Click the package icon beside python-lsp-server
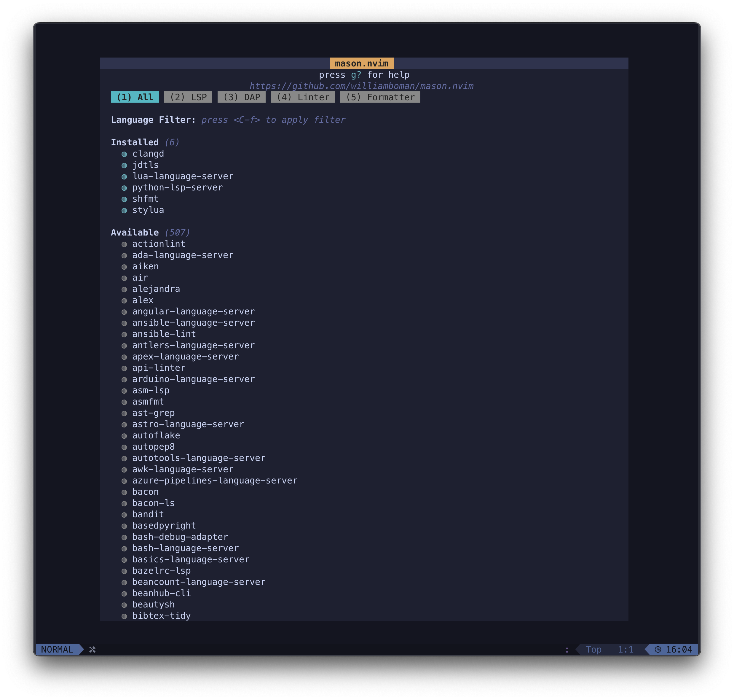The height and width of the screenshot is (700, 734). pos(124,188)
